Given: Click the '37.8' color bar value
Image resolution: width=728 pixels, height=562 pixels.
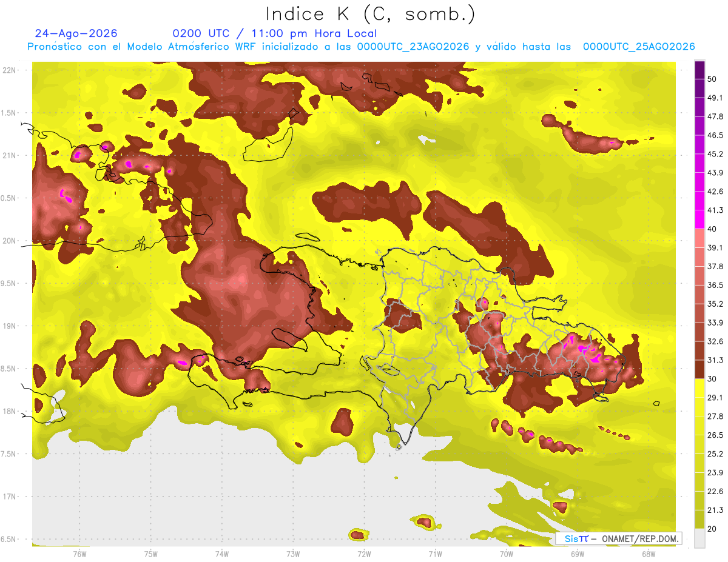Looking at the screenshot, I should point(715,266).
